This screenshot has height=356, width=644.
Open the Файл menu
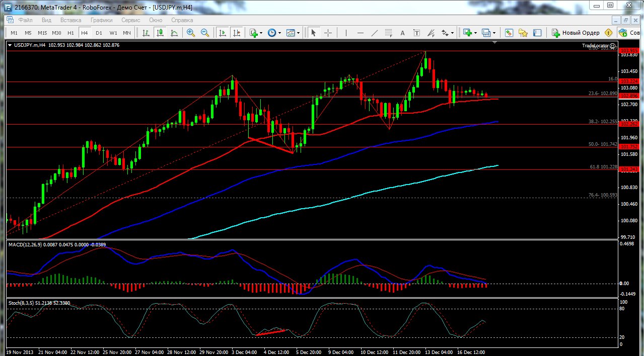[26, 20]
